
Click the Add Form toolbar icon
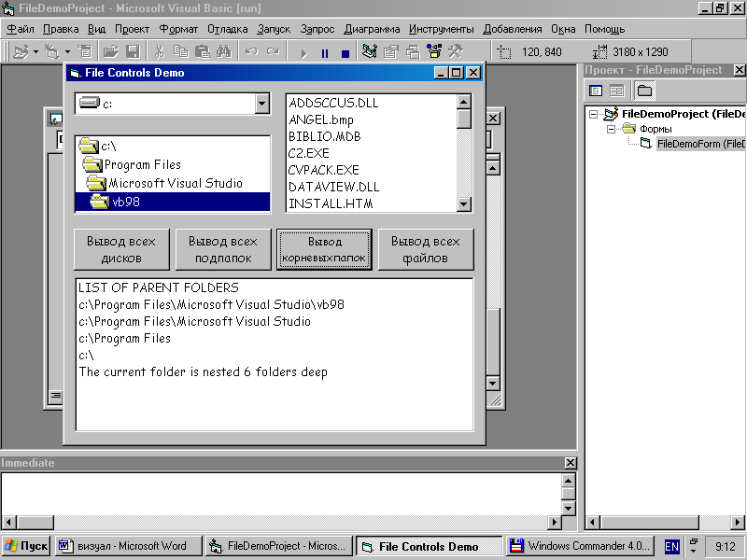(x=51, y=51)
